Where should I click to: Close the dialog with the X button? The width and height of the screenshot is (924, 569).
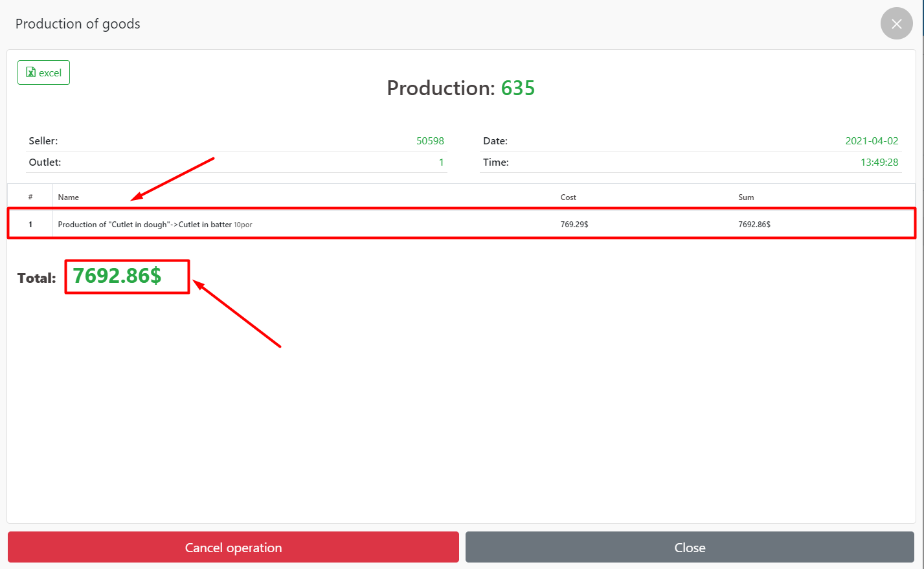(x=896, y=24)
